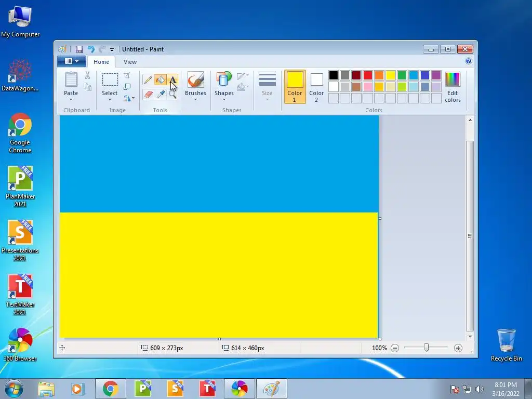
Task: Click the Resize icon in Image group
Action: 127,87
